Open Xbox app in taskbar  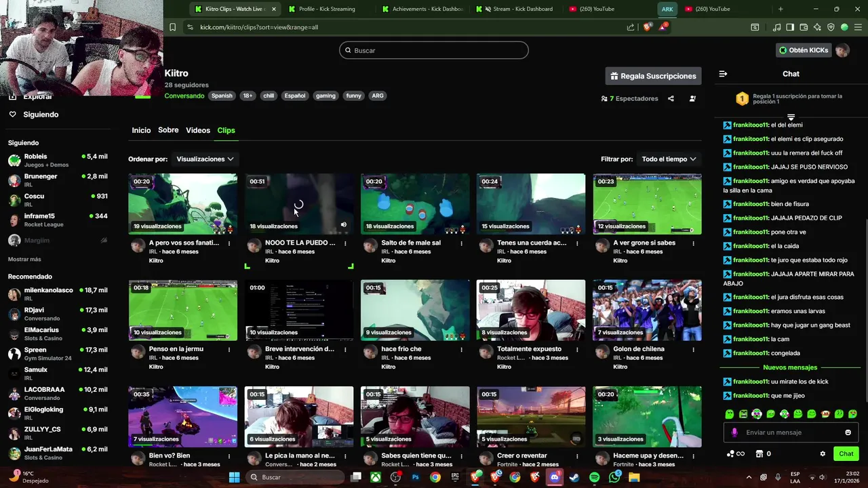[375, 477]
